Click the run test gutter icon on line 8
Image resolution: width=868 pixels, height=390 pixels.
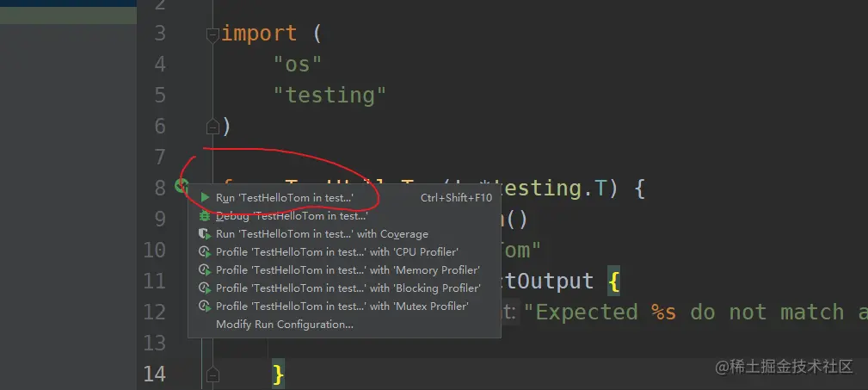pyautogui.click(x=181, y=187)
